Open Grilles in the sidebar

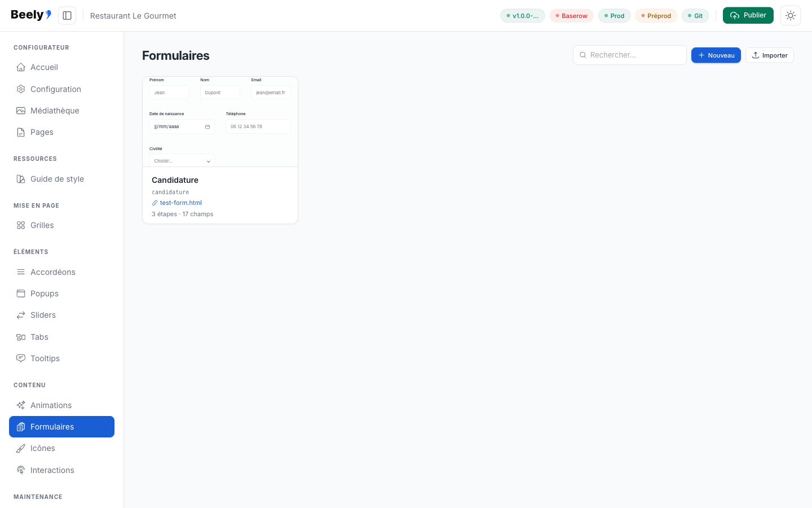[x=61, y=225]
